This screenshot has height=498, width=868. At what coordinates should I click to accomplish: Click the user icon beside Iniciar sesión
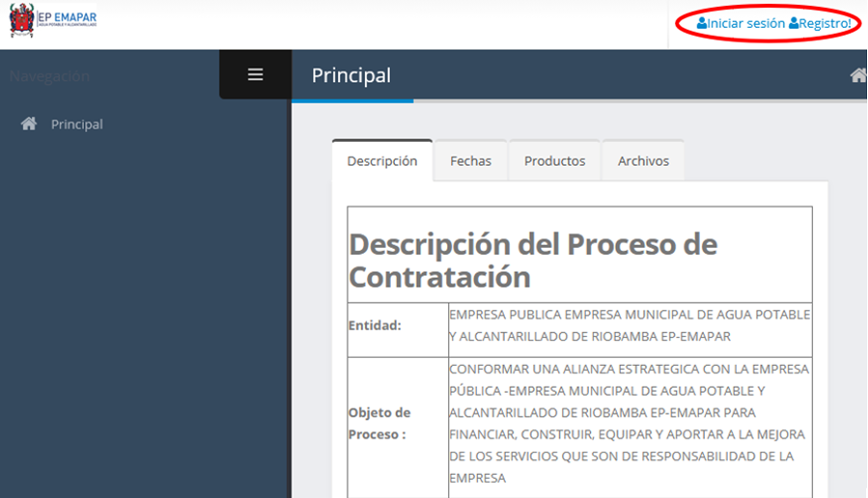[702, 23]
